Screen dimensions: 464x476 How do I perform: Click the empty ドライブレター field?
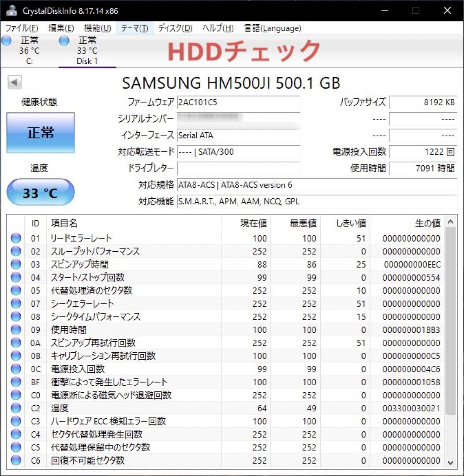tap(239, 168)
